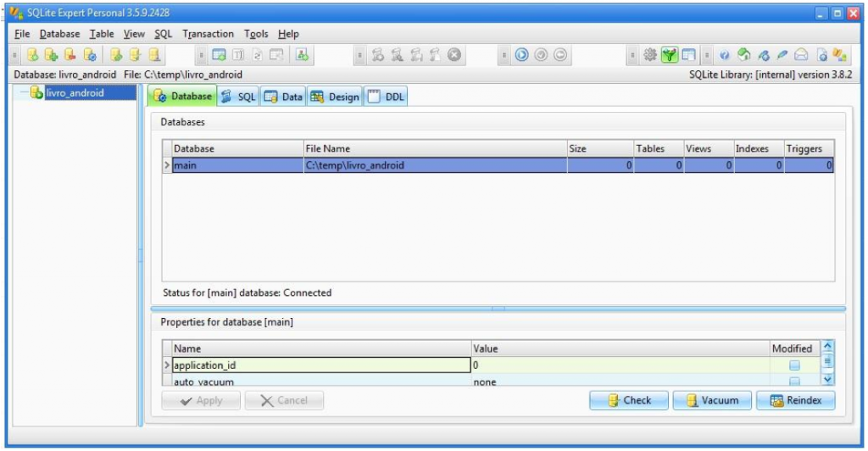Screen dimensions: 868x451
Task: Switch to the DDL tab
Action: pyautogui.click(x=387, y=97)
